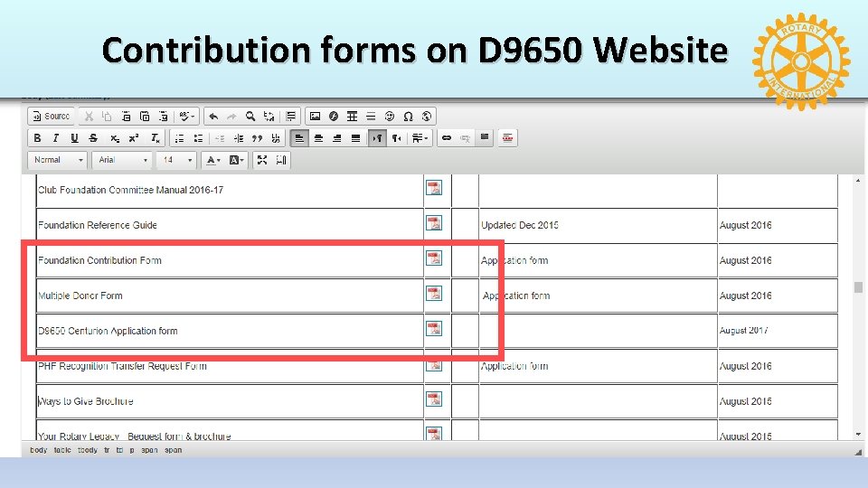
Task: Select align left
Action: (299, 137)
